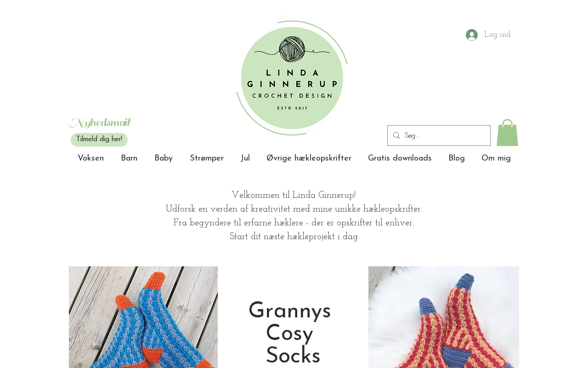Open the Voksen menu item

pos(91,159)
